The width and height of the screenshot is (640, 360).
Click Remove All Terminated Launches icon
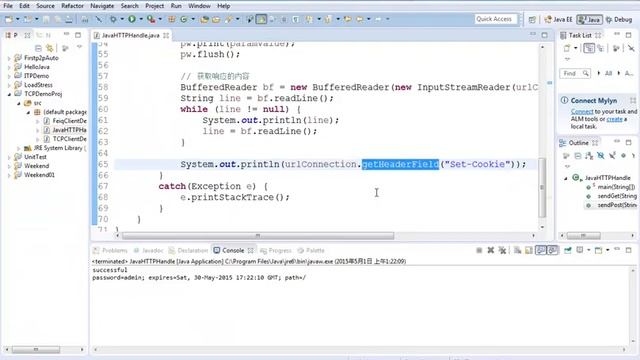point(502,250)
